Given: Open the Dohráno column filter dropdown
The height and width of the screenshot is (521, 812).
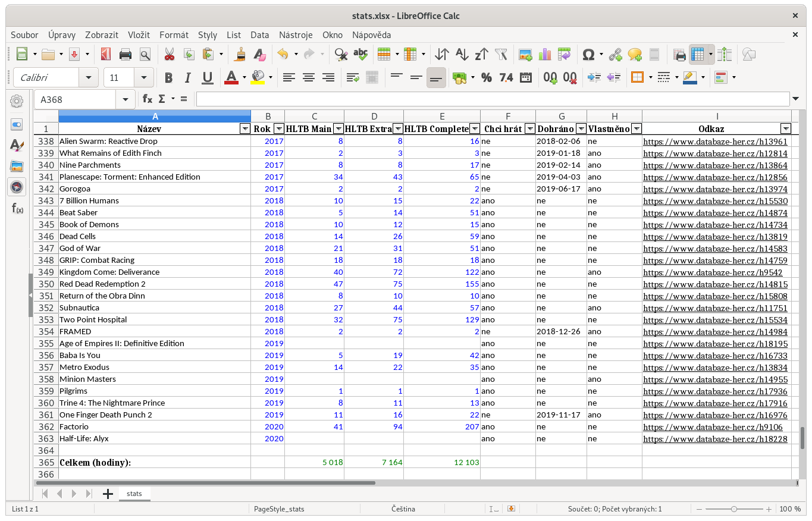Looking at the screenshot, I should tap(581, 129).
